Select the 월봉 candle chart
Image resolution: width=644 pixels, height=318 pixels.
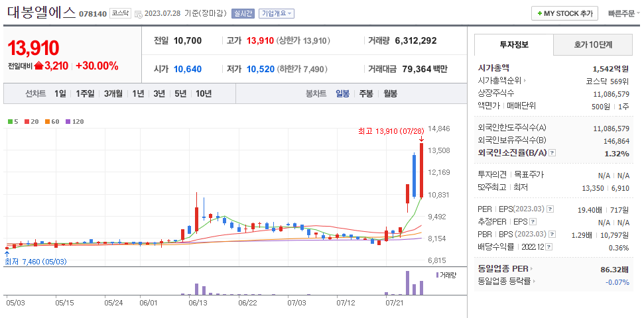[390, 93]
